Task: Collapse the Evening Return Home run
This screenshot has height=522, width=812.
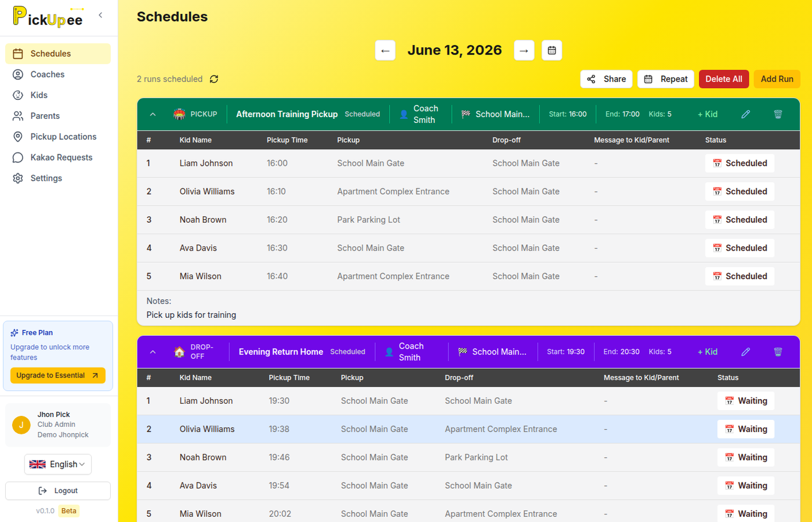Action: [153, 351]
